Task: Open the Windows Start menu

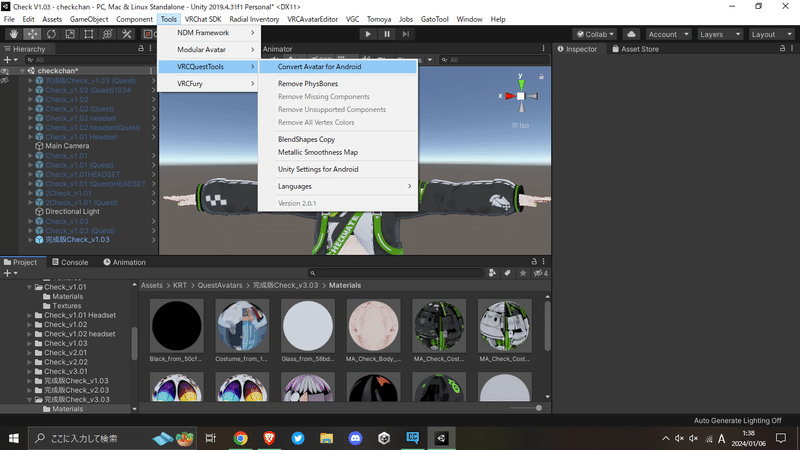Action: coord(14,438)
